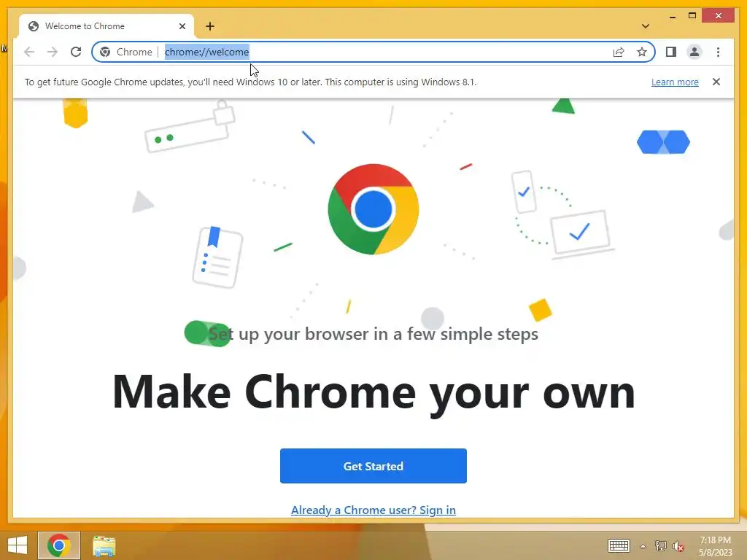Open File Explorer from the taskbar
The image size is (747, 560).
click(x=104, y=545)
